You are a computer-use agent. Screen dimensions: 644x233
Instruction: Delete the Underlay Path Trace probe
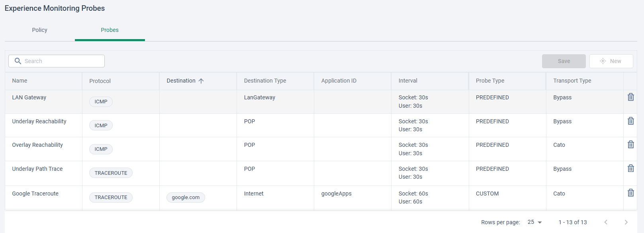point(630,168)
